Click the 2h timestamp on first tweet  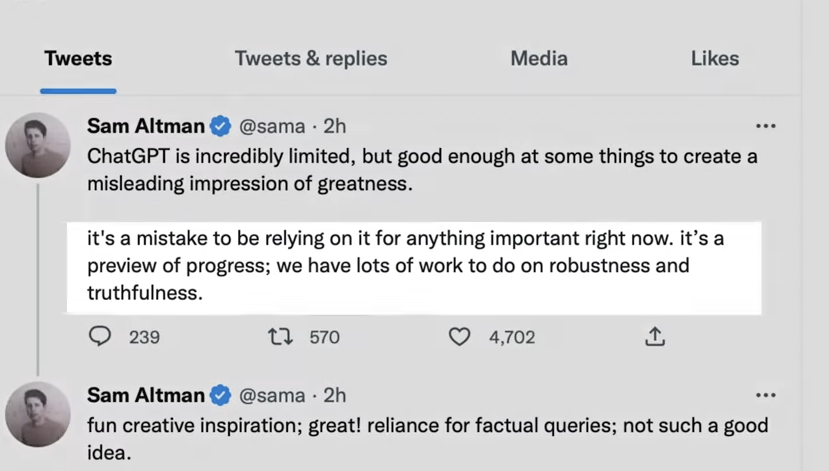tap(335, 127)
